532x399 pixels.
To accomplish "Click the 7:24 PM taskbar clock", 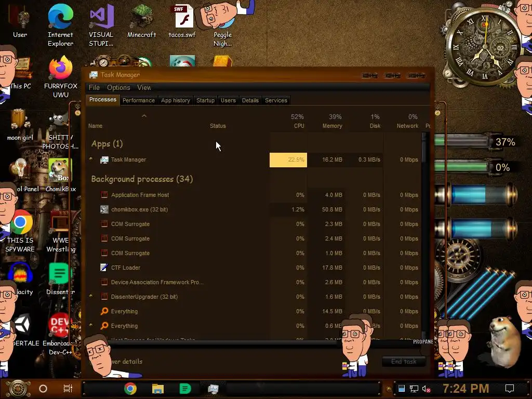I will click(465, 389).
